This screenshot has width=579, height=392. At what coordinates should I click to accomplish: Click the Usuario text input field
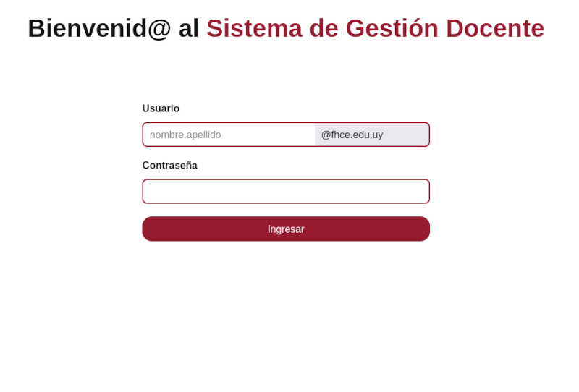[x=229, y=135]
